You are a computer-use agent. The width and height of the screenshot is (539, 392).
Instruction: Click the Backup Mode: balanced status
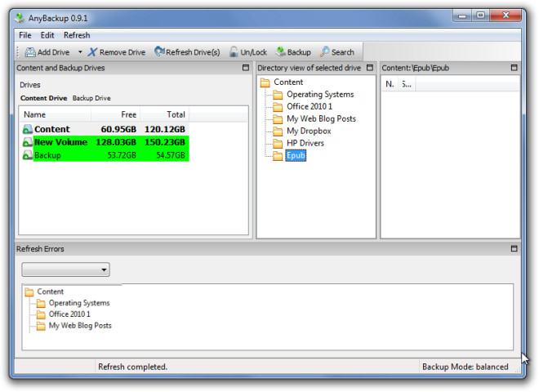[465, 367]
